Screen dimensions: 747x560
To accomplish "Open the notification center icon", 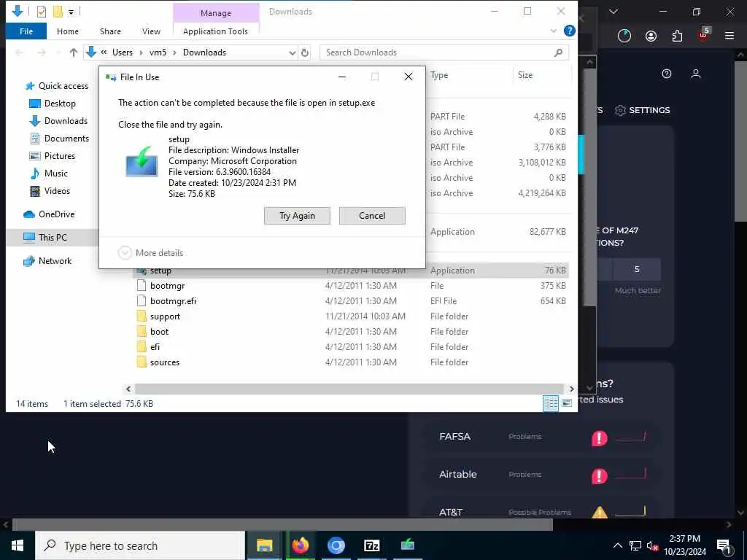I will [x=724, y=546].
